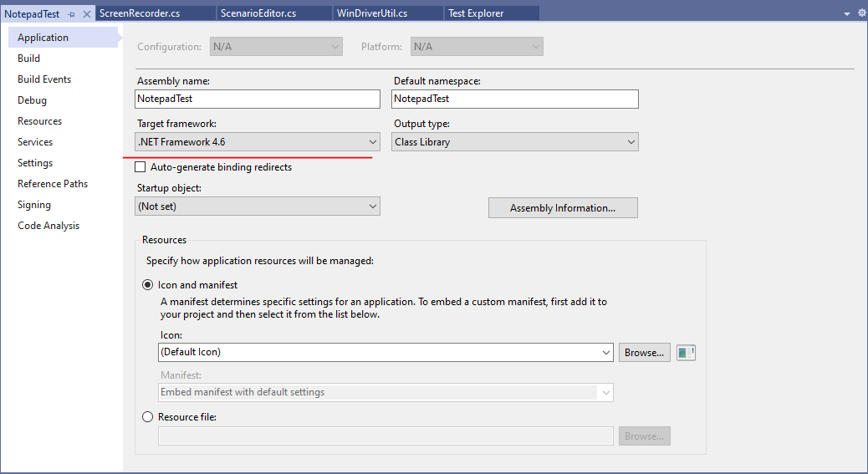Click the Assembly name text field

tap(258, 99)
